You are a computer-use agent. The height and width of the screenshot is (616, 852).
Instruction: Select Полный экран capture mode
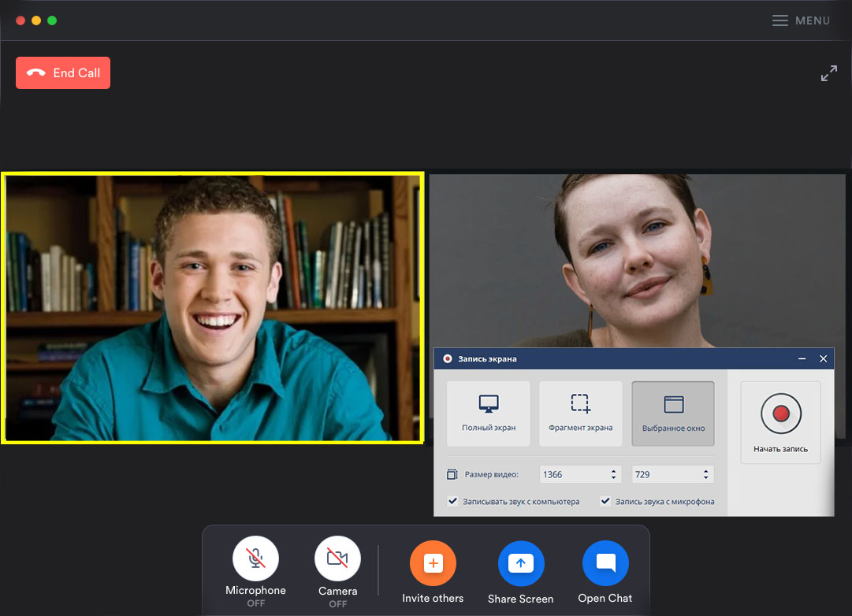click(x=488, y=414)
